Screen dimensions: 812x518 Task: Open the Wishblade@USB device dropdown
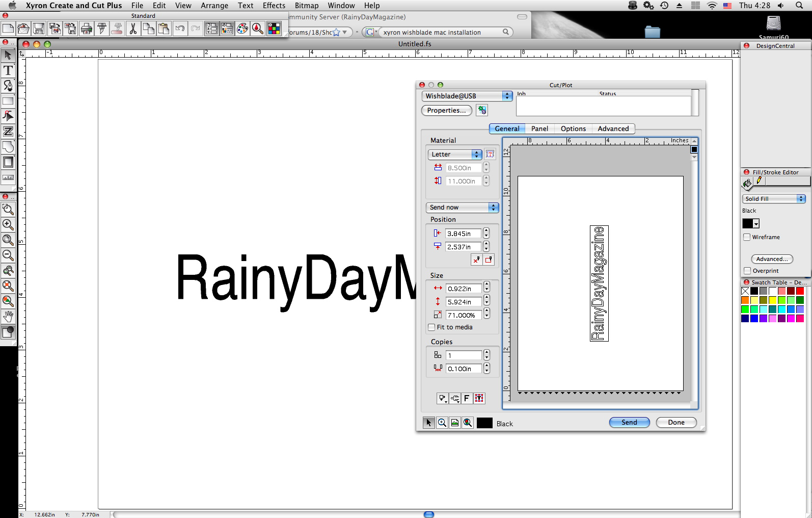click(x=467, y=96)
